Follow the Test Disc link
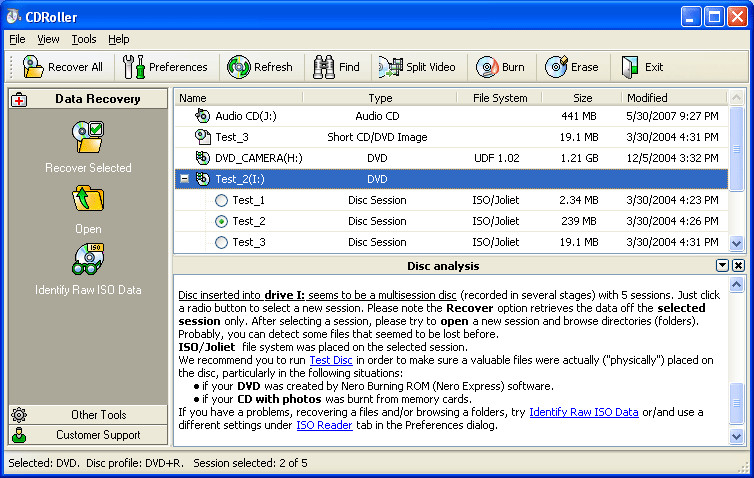This screenshot has width=754, height=478. coord(331,360)
